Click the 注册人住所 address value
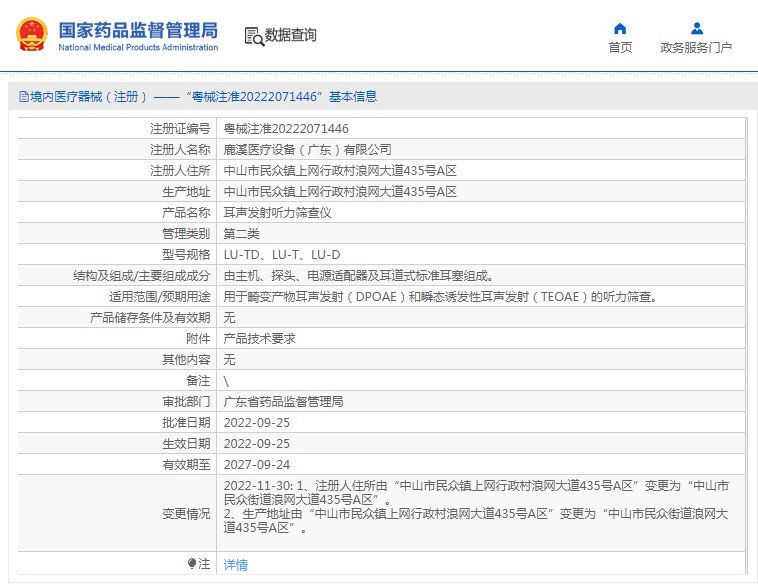This screenshot has width=758, height=587. pos(340,171)
